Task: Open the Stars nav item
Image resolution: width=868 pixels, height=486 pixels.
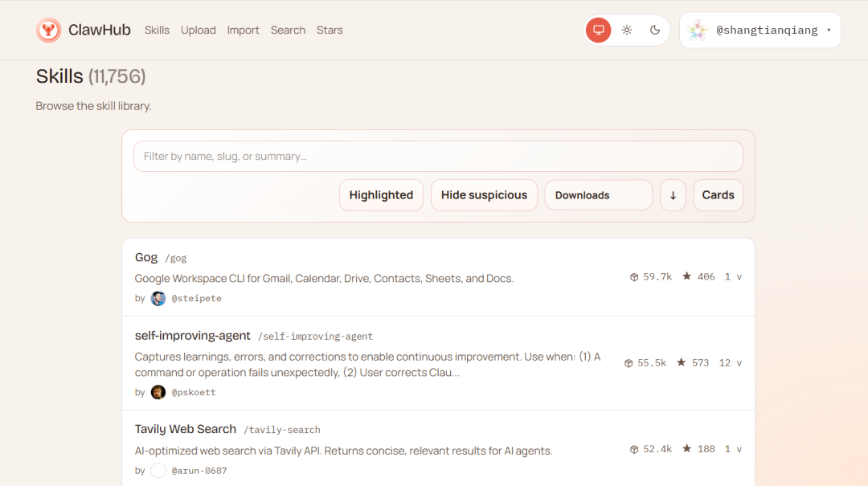Action: click(x=330, y=30)
